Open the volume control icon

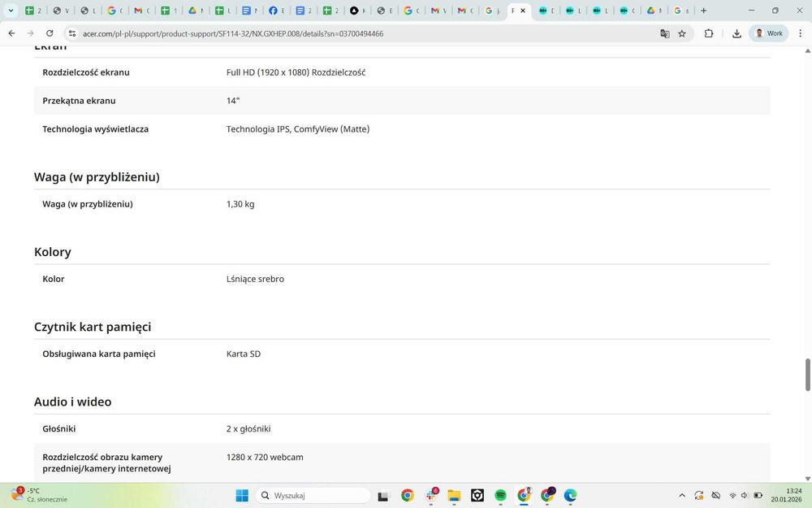coord(744,496)
